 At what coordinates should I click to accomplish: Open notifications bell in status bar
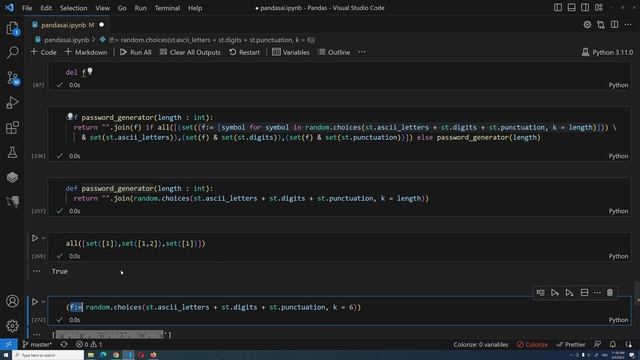pos(613,344)
